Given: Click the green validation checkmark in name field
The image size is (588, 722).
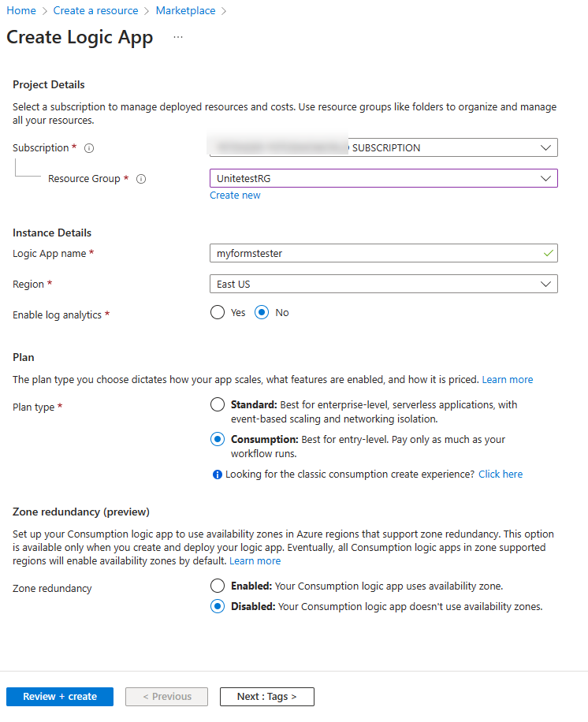Looking at the screenshot, I should coord(549,253).
